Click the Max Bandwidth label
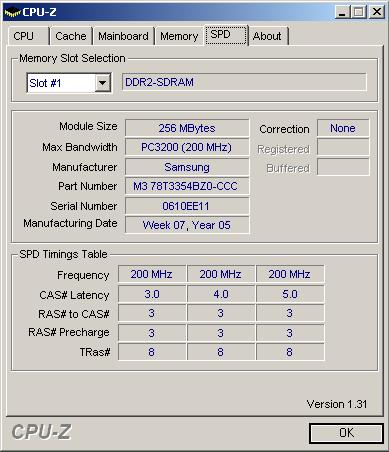This screenshot has height=452, width=389. pos(80,147)
